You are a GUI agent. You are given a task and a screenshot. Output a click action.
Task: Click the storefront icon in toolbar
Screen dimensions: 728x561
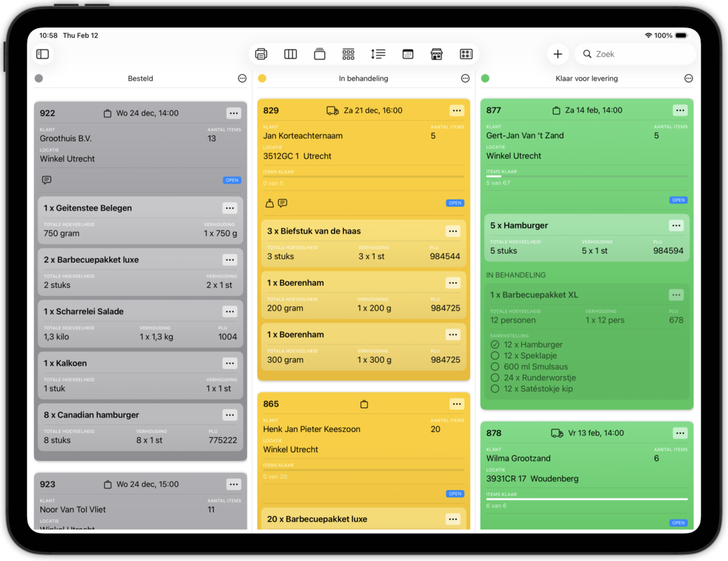tap(437, 54)
